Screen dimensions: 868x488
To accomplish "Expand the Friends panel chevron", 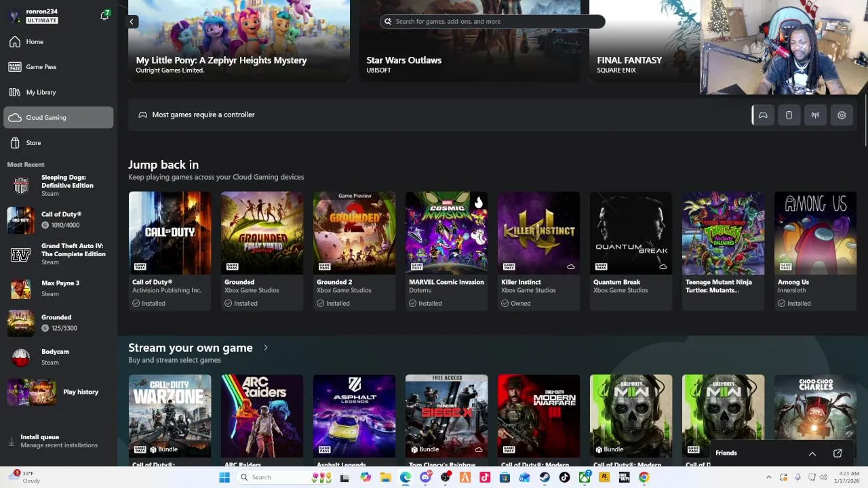I will point(812,453).
